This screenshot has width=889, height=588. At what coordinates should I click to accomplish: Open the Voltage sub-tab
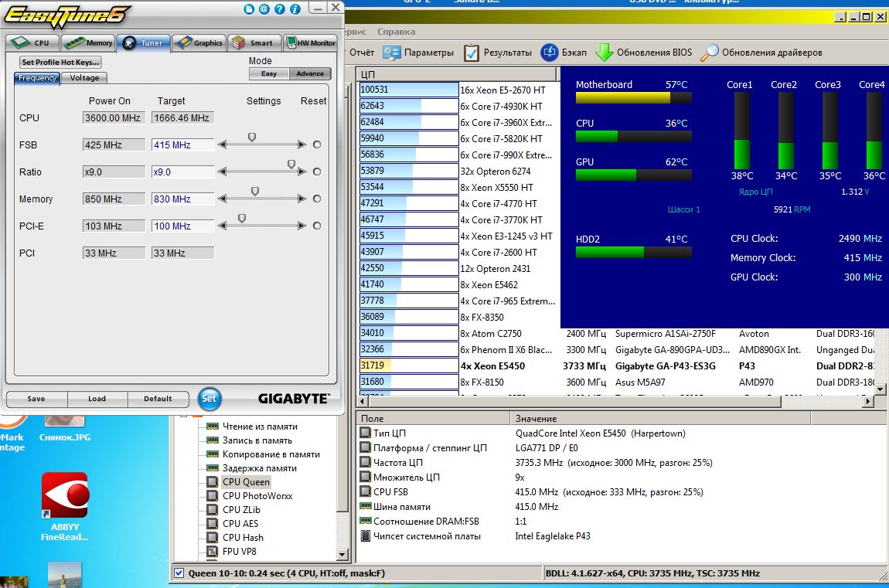(84, 77)
